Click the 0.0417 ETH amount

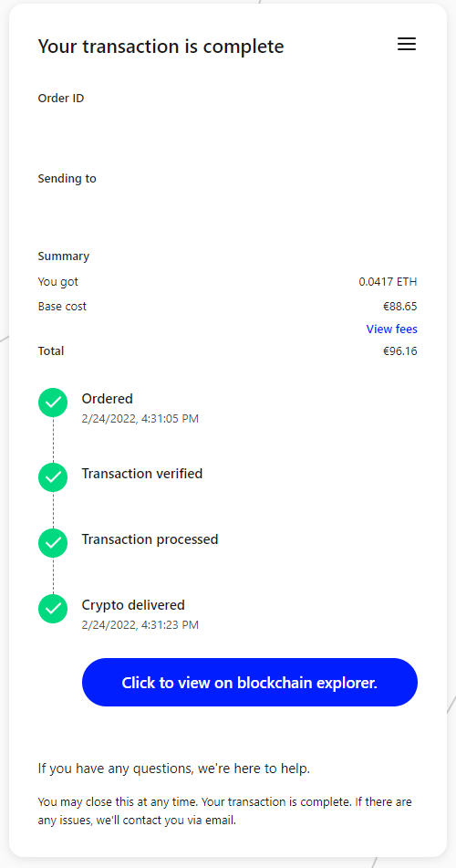click(388, 282)
